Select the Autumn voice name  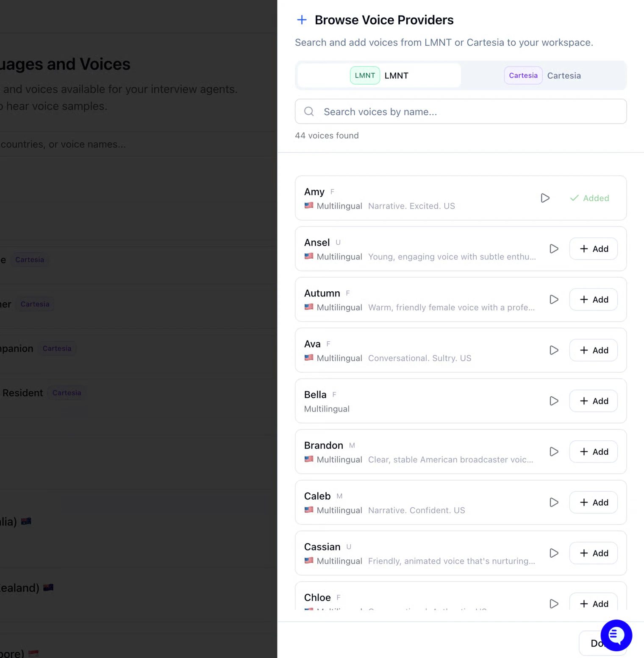click(x=322, y=293)
